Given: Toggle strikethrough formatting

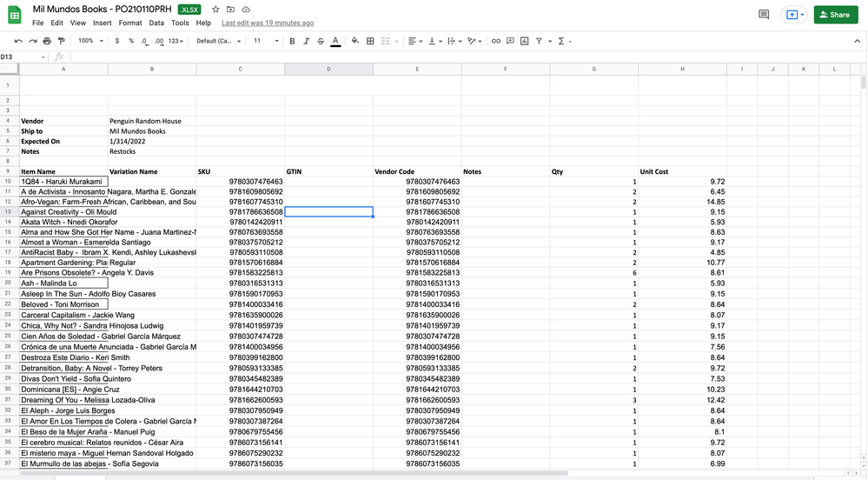Looking at the screenshot, I should pos(321,41).
